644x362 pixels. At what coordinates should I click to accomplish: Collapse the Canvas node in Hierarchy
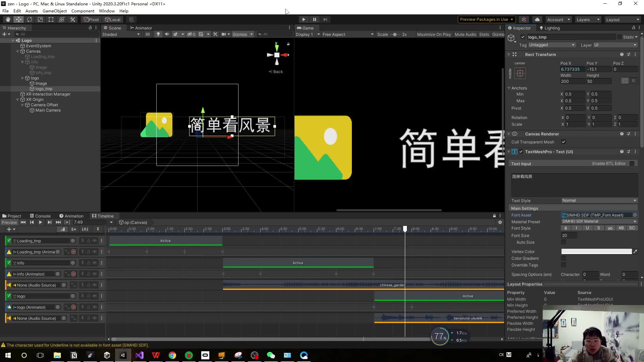pos(18,51)
